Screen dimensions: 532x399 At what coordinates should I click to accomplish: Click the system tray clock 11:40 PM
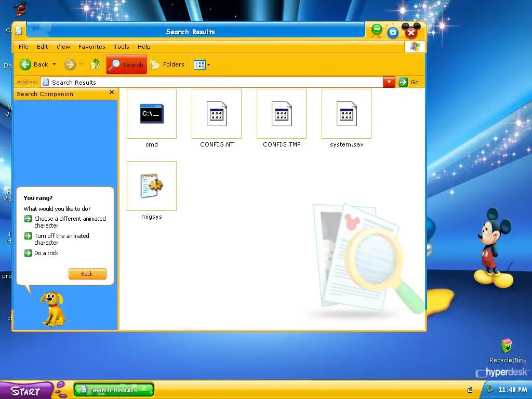point(512,390)
